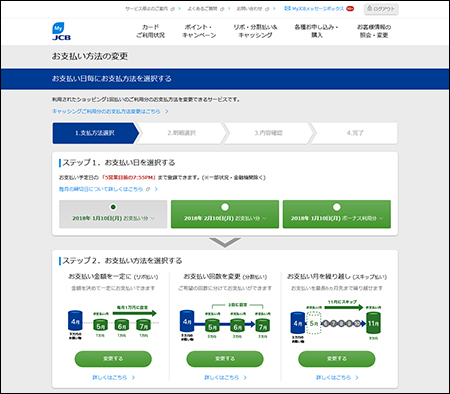This screenshot has width=450, height=394.
Task: Click the ログアウト button
Action: 381,9
